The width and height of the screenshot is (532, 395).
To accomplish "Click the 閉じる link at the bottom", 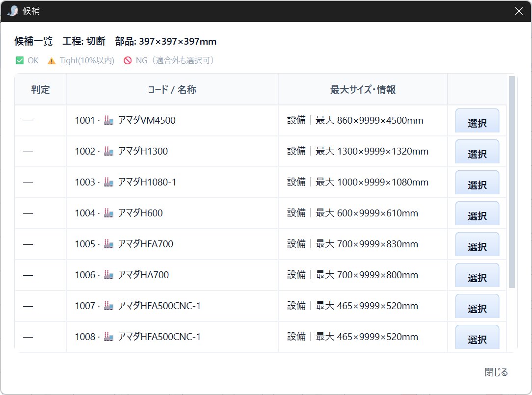I will [x=496, y=372].
